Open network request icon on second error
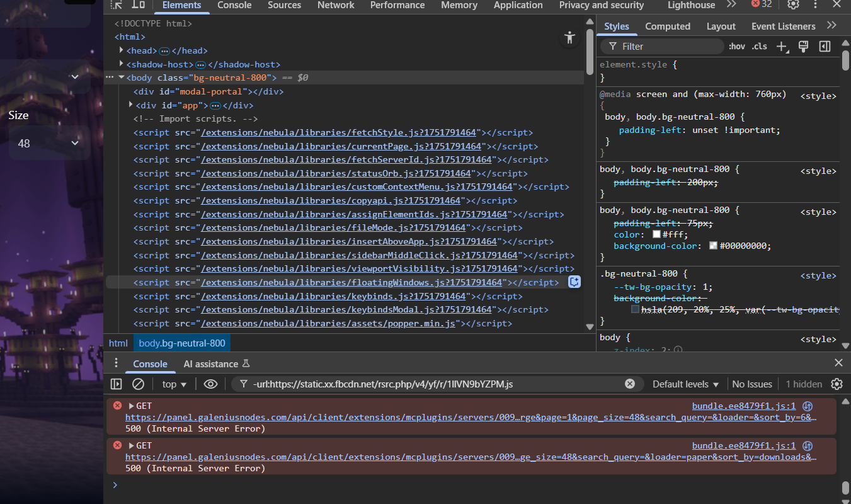 (x=808, y=446)
